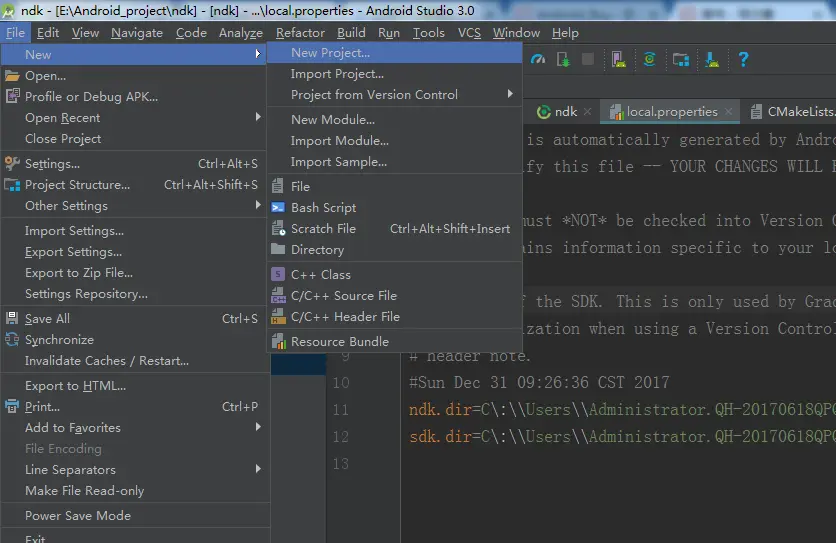Open the Run menu
This screenshot has width=836, height=543.
click(x=389, y=33)
